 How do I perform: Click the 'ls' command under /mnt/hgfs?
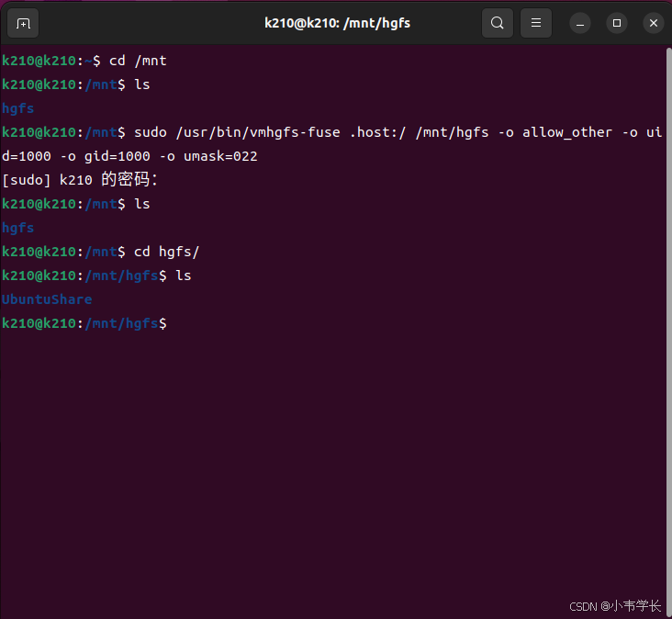point(184,276)
